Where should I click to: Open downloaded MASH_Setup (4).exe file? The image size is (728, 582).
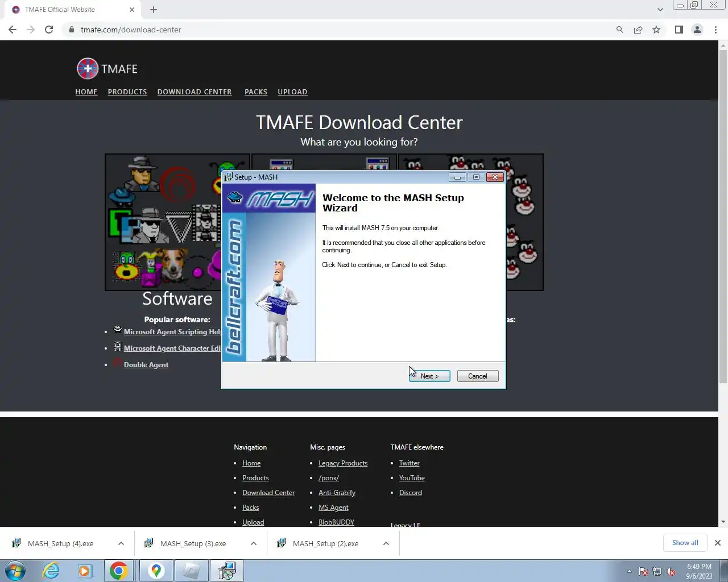(x=60, y=543)
